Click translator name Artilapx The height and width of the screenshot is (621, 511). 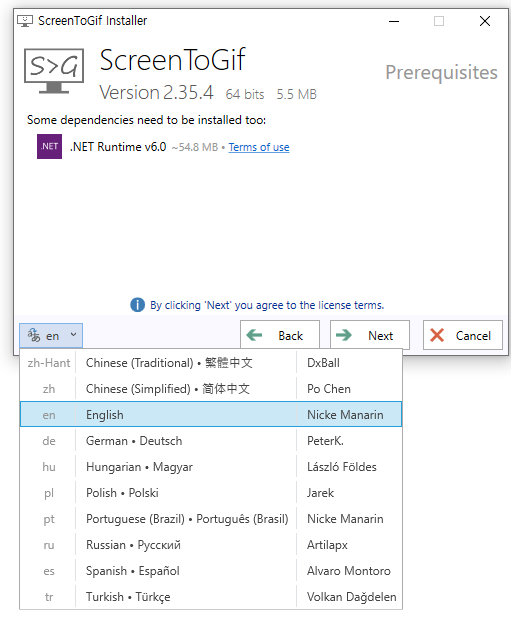coord(327,545)
